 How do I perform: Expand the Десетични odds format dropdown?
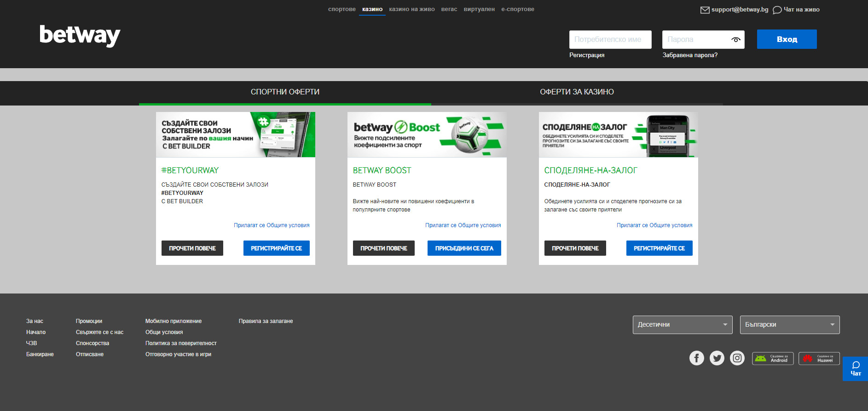682,325
